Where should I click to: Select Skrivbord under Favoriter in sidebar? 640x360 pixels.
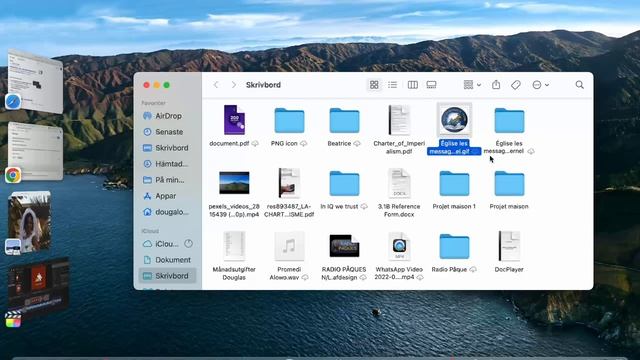point(167,148)
